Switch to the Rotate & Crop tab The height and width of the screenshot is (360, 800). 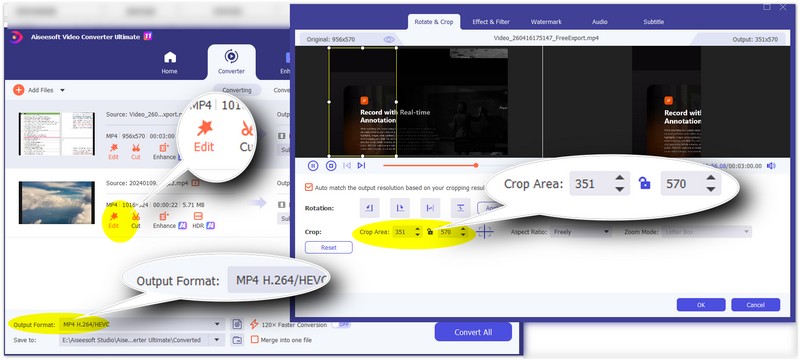434,22
